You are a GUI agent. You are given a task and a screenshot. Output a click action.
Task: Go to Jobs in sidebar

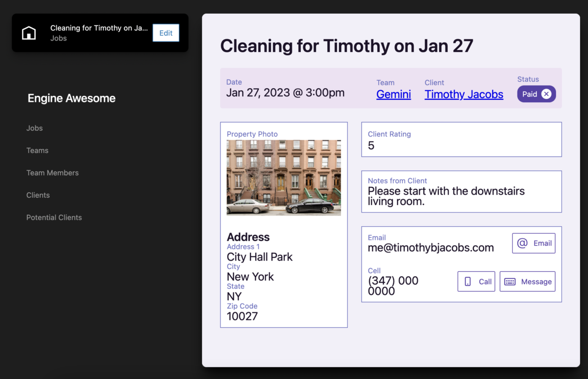pos(35,128)
